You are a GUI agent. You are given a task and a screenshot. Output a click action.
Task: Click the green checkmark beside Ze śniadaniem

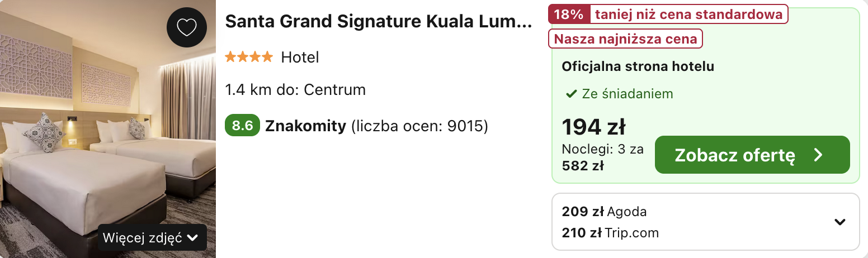click(x=571, y=94)
